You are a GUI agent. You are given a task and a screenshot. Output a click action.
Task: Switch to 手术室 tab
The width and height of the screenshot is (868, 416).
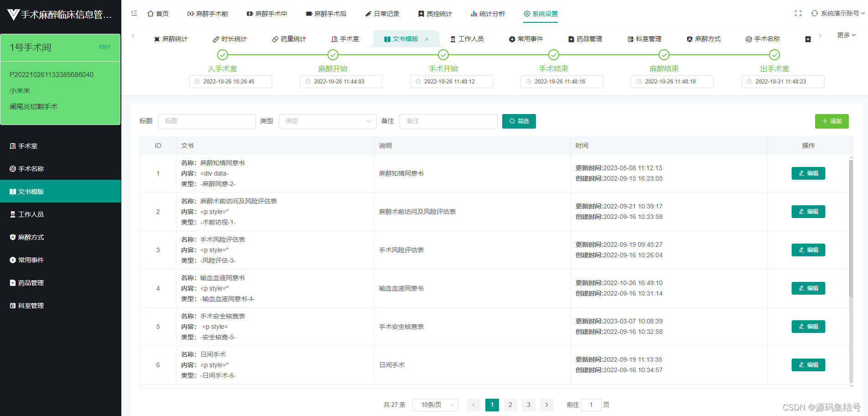coord(345,39)
